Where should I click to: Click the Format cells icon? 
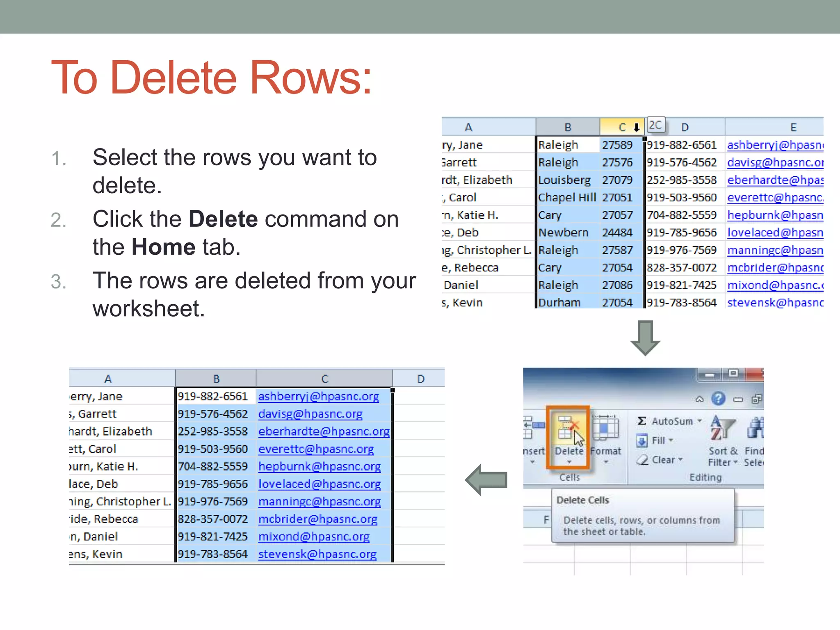pos(605,429)
